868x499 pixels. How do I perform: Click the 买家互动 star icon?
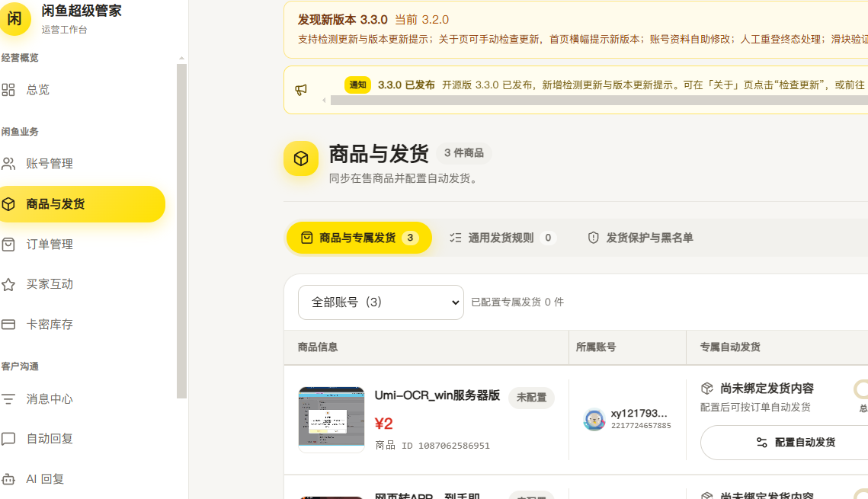(x=8, y=284)
